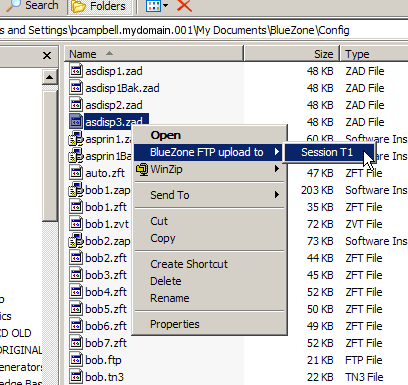Viewport: 408px width, 385px height.
Task: Expand the WinZip submenu arrow
Action: [276, 169]
